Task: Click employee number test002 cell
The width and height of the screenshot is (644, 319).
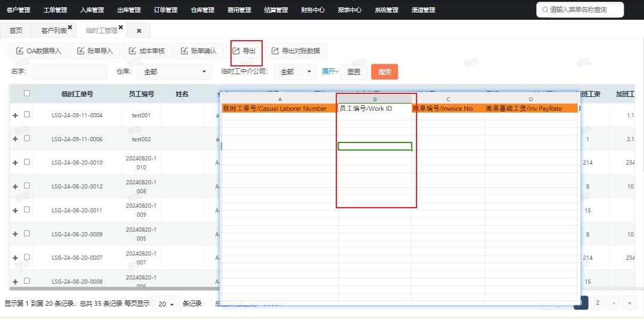Action: [x=141, y=139]
